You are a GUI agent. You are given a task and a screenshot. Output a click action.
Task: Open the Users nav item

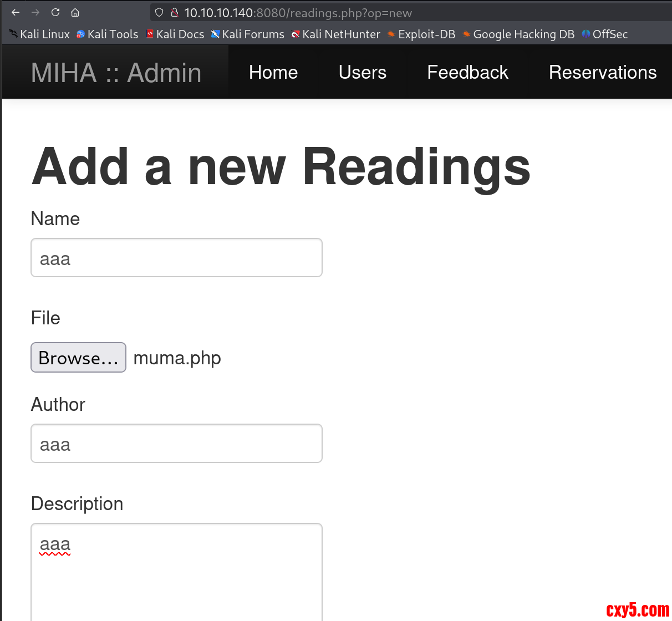coord(363,72)
